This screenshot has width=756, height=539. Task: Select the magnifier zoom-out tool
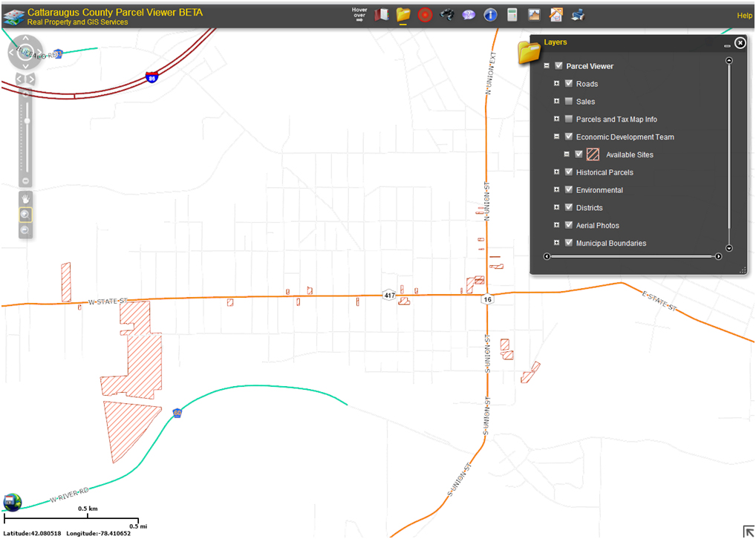pos(25,230)
